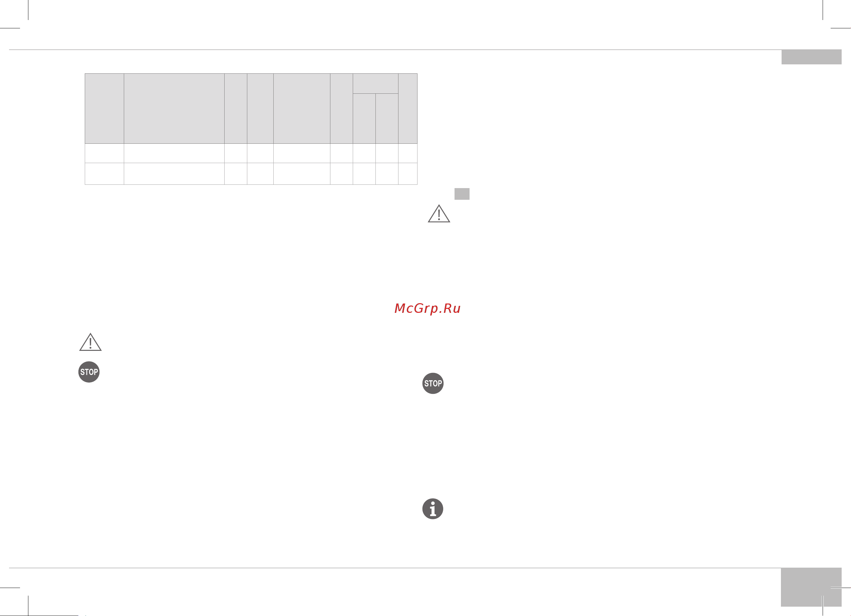Viewport: 851px width, 616px height.
Task: Select the gray tab block under the top rule
Action: (812, 57)
